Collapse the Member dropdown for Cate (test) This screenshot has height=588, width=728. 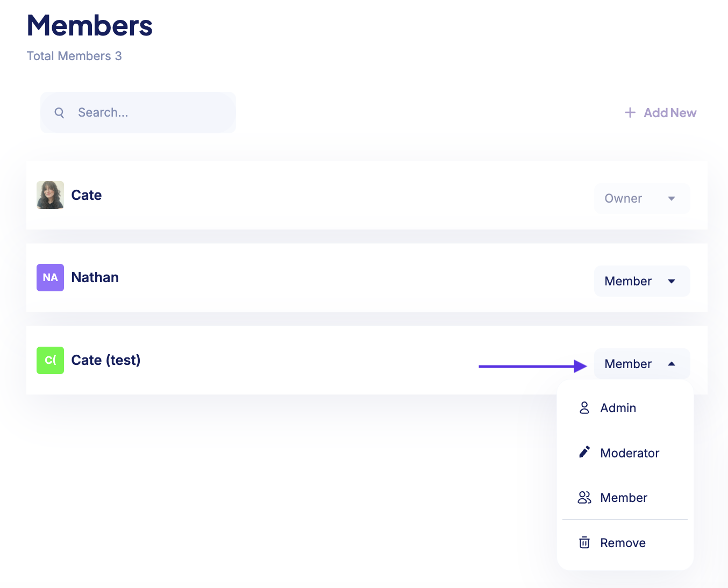click(641, 364)
